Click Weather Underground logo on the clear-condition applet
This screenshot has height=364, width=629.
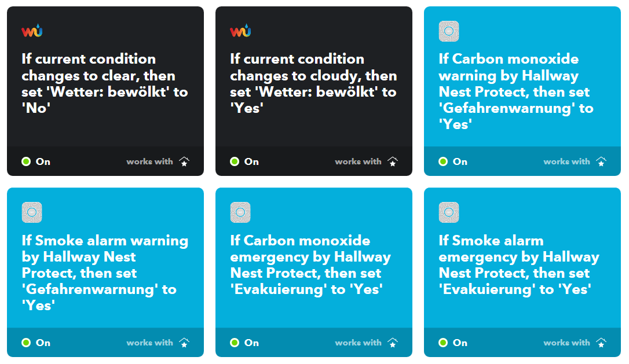point(32,31)
